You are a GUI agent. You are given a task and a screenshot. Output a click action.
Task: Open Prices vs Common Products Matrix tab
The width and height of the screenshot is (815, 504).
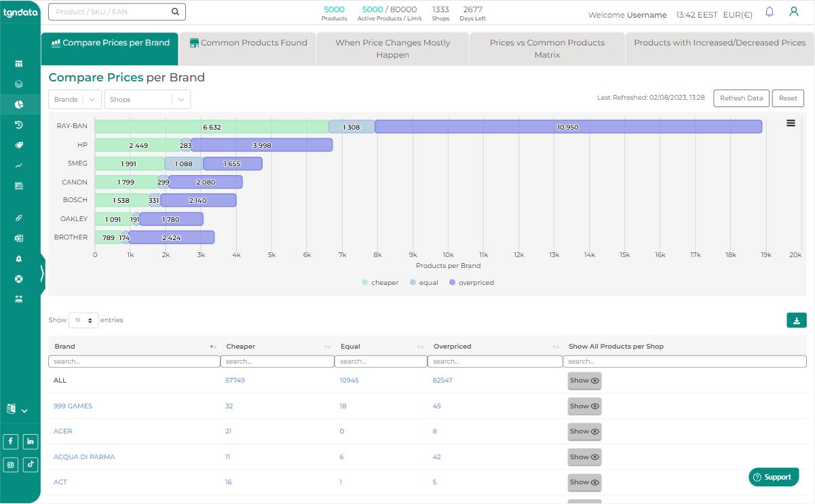coord(547,49)
